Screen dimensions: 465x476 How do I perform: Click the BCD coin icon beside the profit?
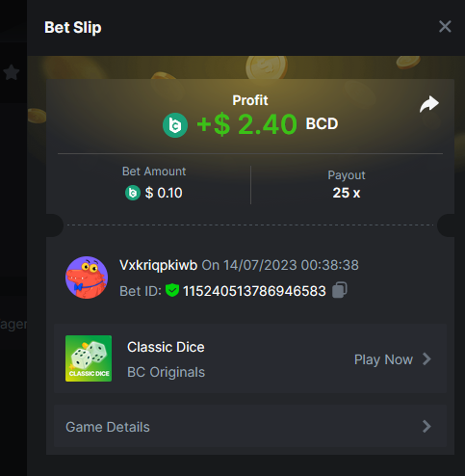[175, 125]
